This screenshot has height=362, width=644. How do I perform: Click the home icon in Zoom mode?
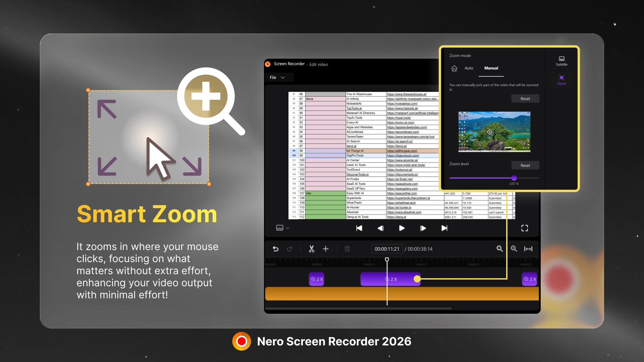pos(454,68)
